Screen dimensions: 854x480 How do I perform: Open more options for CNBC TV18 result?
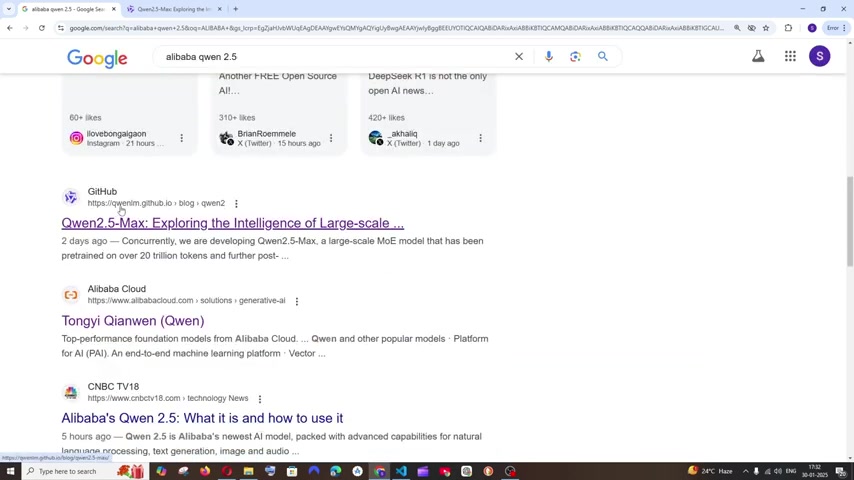(260, 399)
